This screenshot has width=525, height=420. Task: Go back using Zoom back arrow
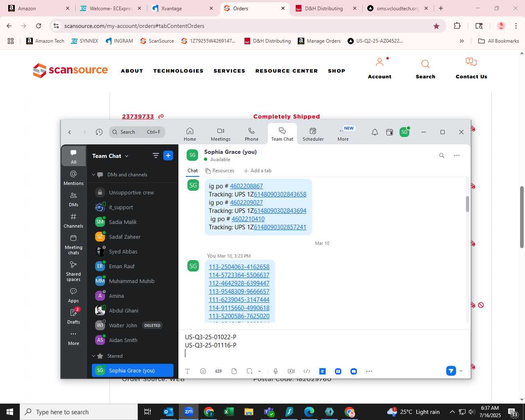(70, 132)
